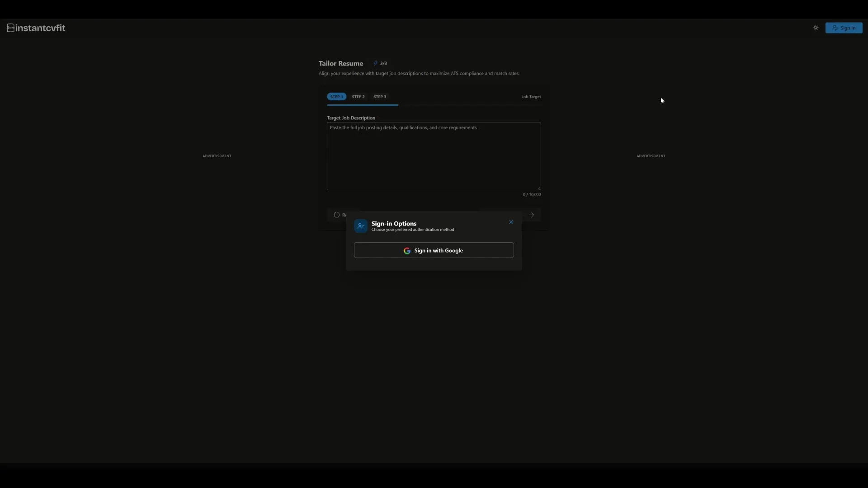Close the Sign-in Options dialog
This screenshot has height=488, width=868.
pyautogui.click(x=511, y=222)
